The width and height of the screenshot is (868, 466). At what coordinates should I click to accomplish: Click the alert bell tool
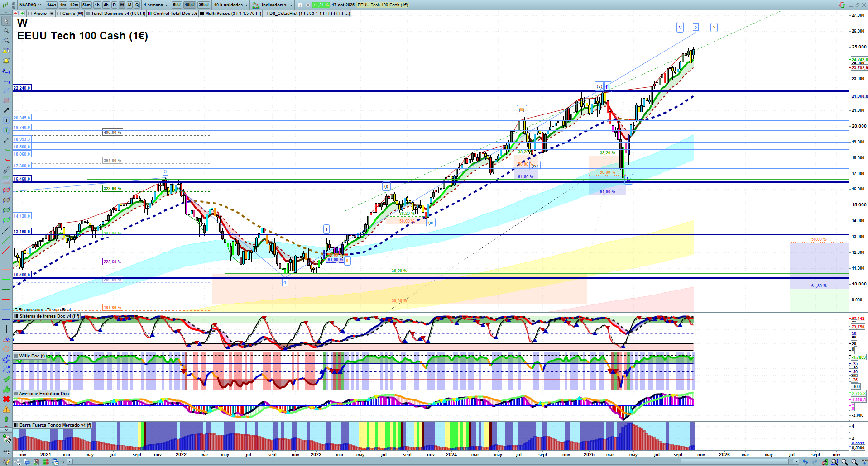[x=6, y=61]
